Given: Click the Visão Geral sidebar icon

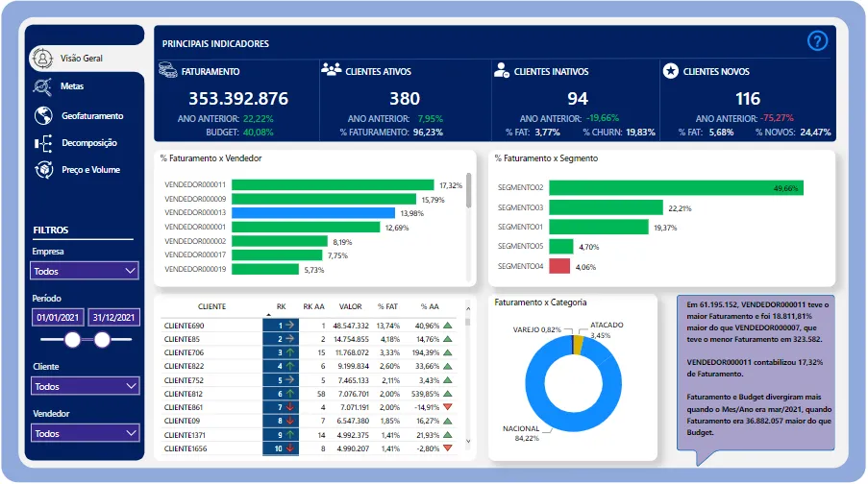Looking at the screenshot, I should pos(42,58).
